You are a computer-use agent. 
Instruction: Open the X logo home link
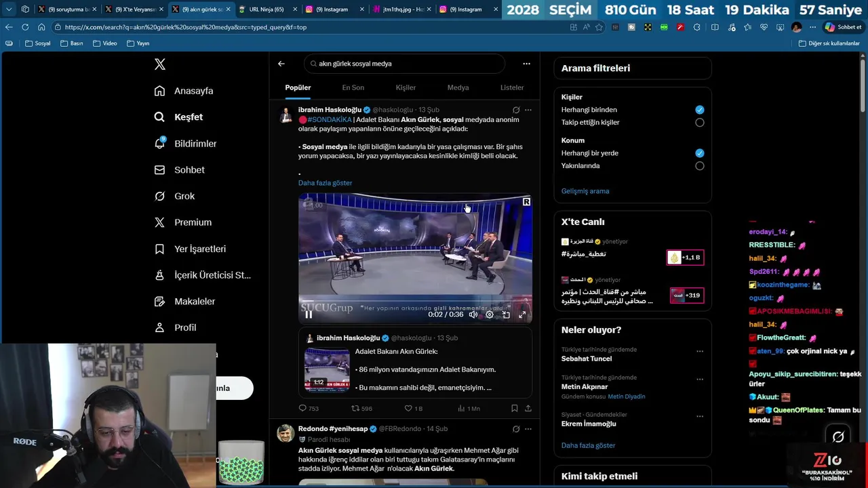(x=160, y=64)
